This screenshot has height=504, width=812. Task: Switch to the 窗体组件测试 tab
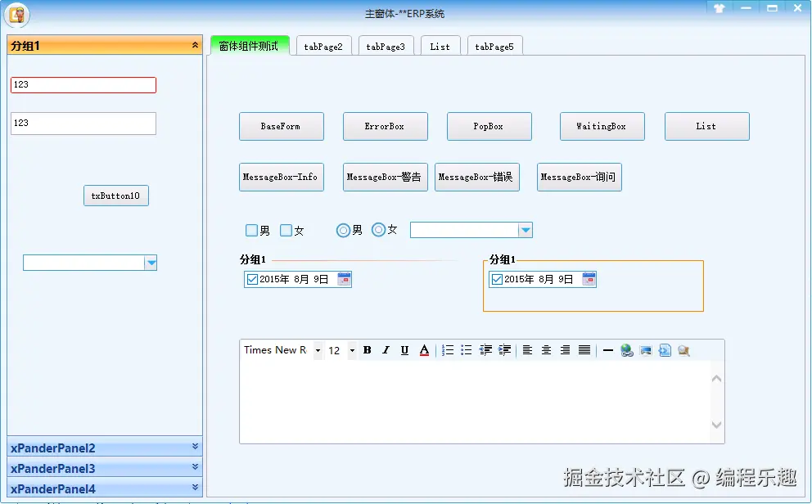(x=250, y=46)
